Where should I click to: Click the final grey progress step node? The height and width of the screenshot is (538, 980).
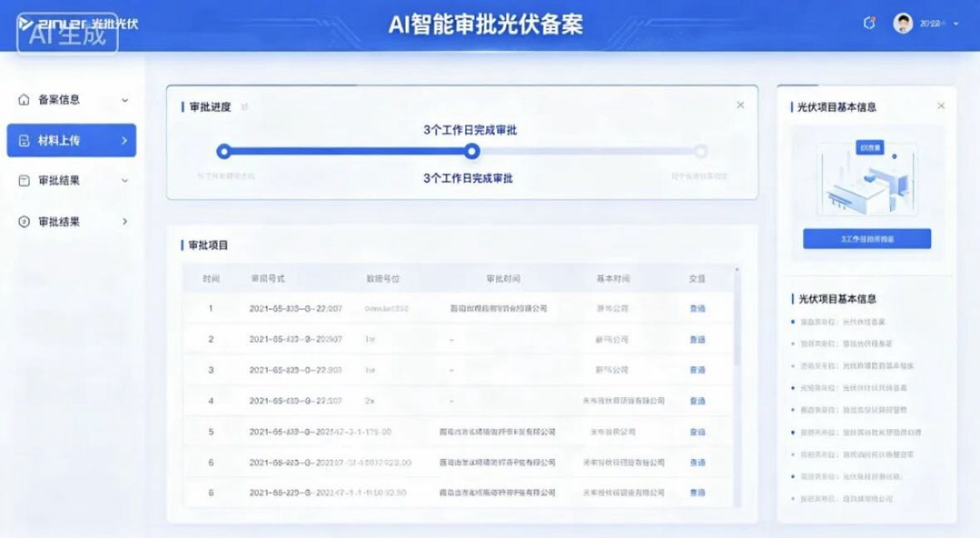pyautogui.click(x=701, y=152)
